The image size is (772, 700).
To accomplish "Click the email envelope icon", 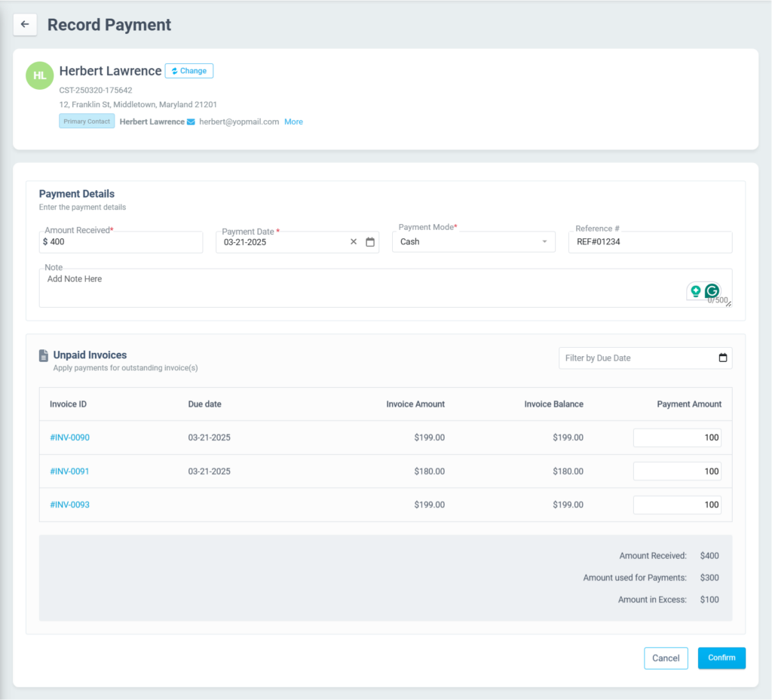I will tap(191, 121).
